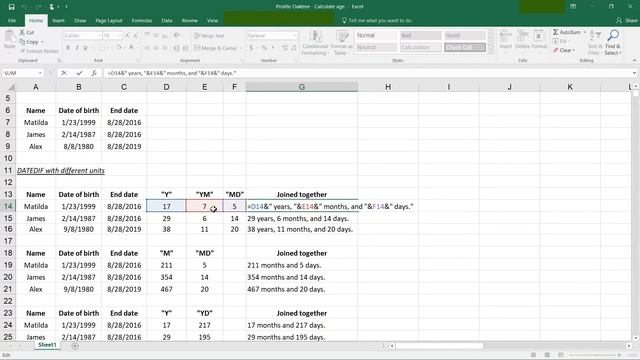Open the font size dropdown
Viewport: 640px width, 360px height.
tap(119, 36)
